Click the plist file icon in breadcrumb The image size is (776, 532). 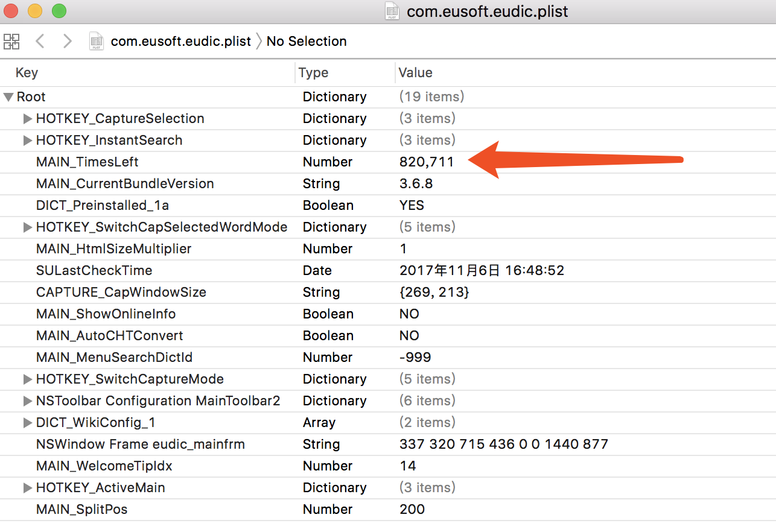coord(96,42)
